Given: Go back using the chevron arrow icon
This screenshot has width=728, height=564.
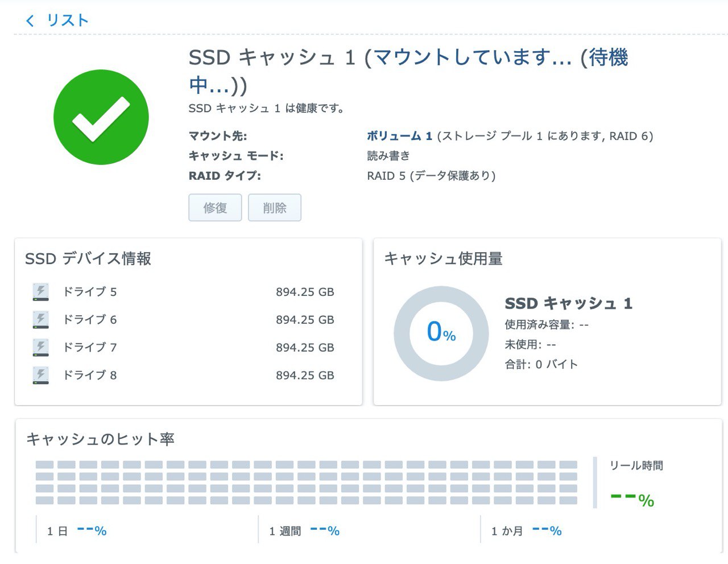Looking at the screenshot, I should point(30,21).
